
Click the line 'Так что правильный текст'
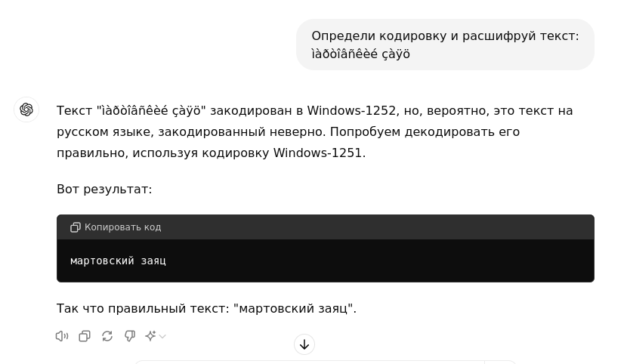206,309
